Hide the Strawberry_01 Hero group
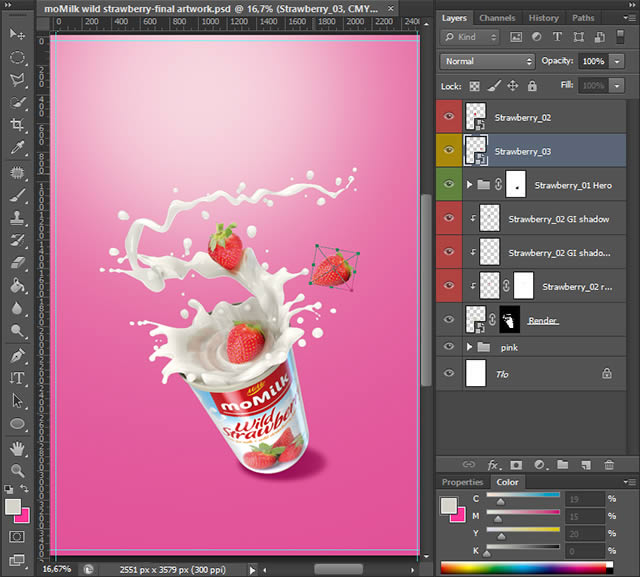This screenshot has height=577, width=640. (449, 184)
